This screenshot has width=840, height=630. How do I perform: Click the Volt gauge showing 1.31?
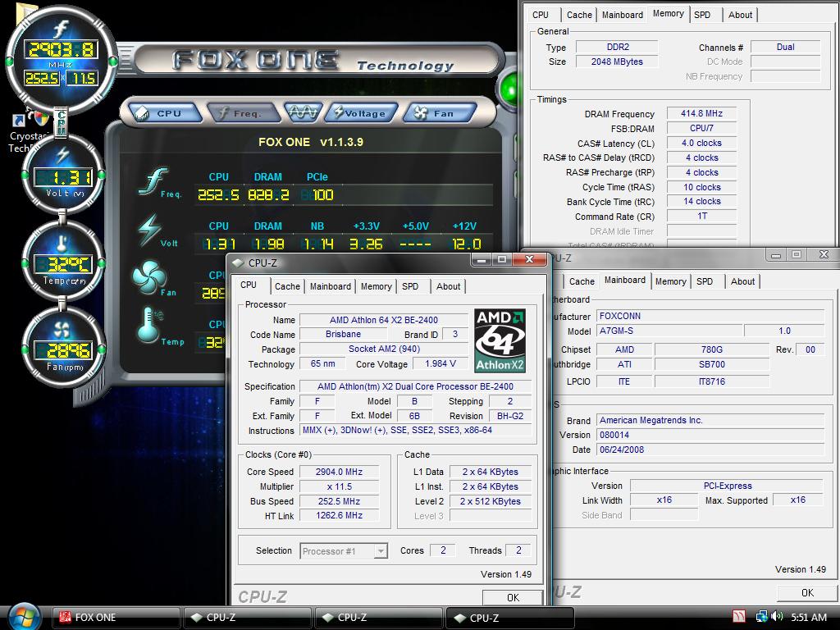pyautogui.click(x=62, y=174)
